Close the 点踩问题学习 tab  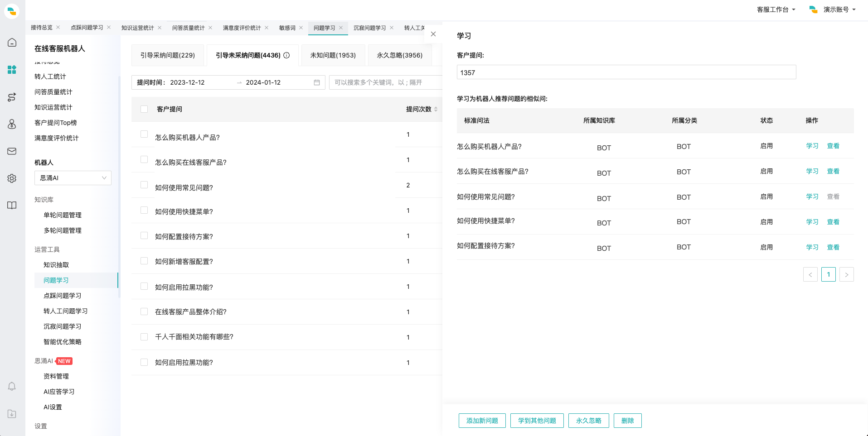coord(109,28)
